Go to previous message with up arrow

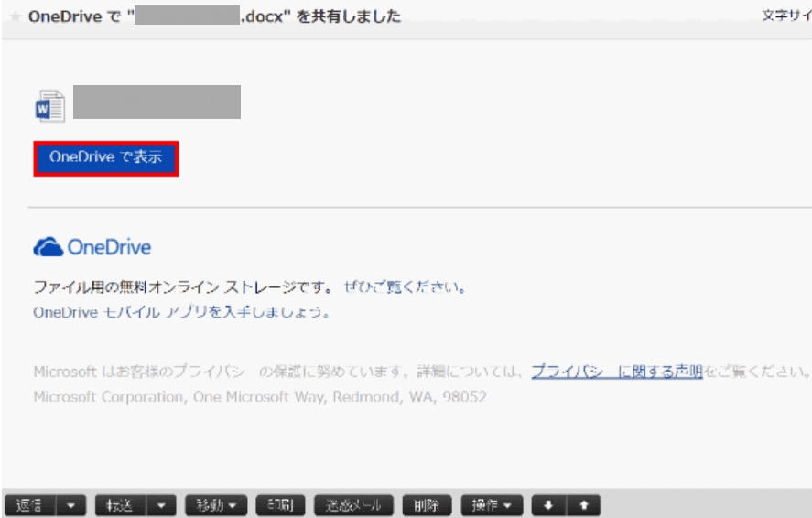584,505
